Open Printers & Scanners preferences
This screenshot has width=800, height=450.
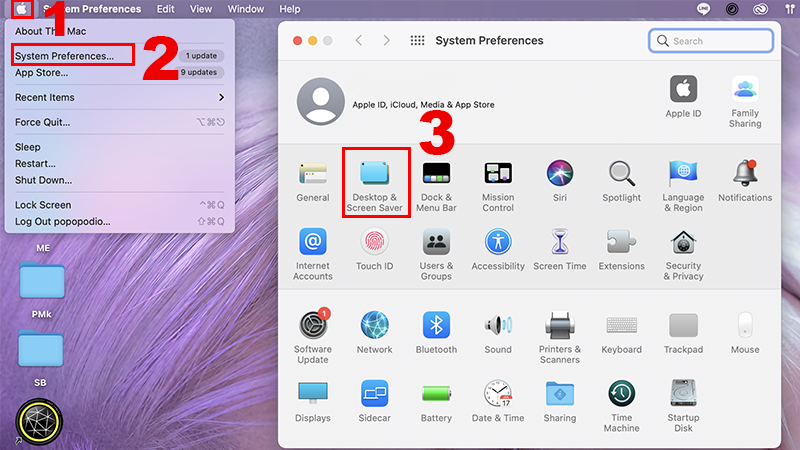[560, 338]
